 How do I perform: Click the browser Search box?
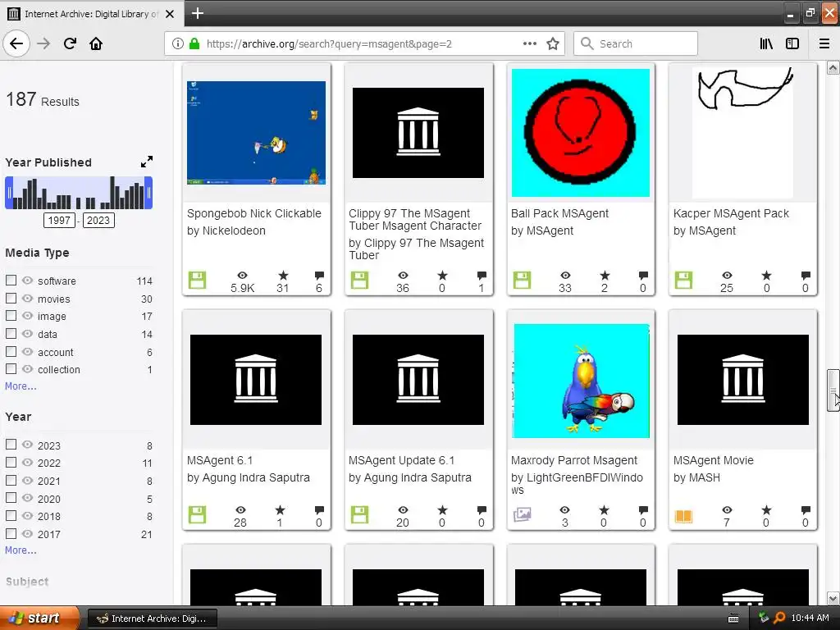(636, 44)
